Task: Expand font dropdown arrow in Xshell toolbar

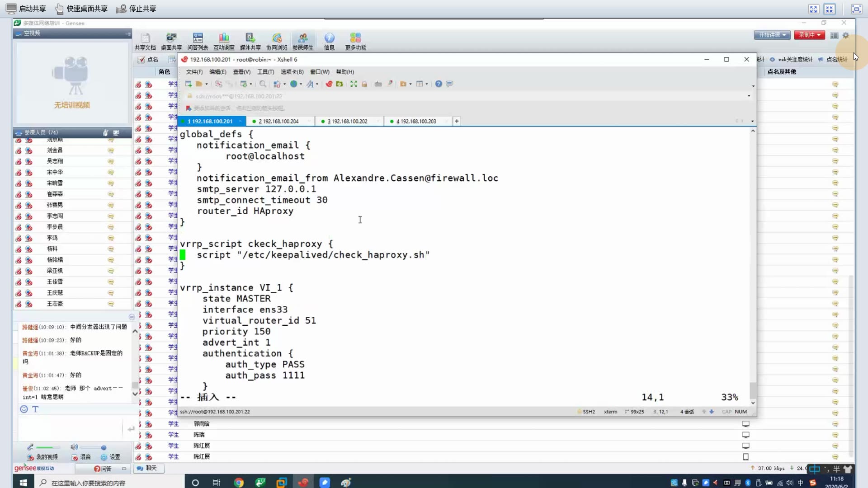Action: click(x=317, y=84)
